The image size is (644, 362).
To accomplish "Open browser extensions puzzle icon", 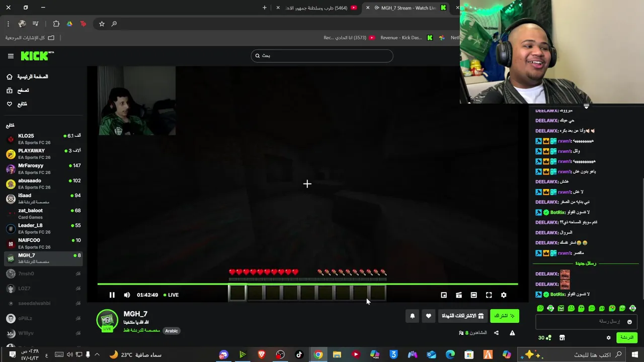I will (56, 24).
